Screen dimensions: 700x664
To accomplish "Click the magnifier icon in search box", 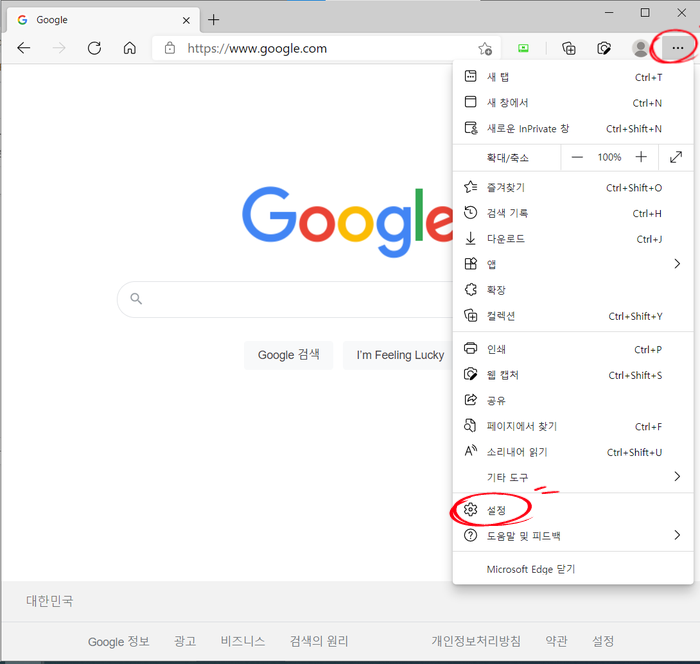I will (136, 299).
